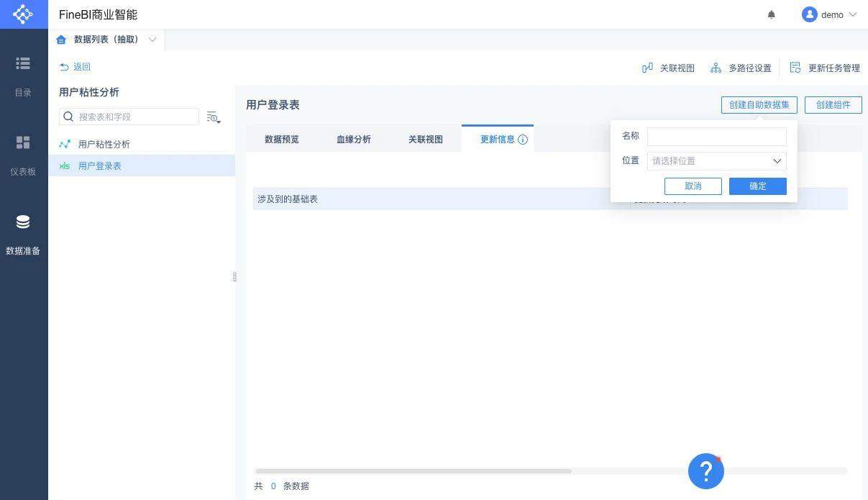Image resolution: width=868 pixels, height=500 pixels.
Task: Click the panel splitter handle
Action: click(234, 277)
